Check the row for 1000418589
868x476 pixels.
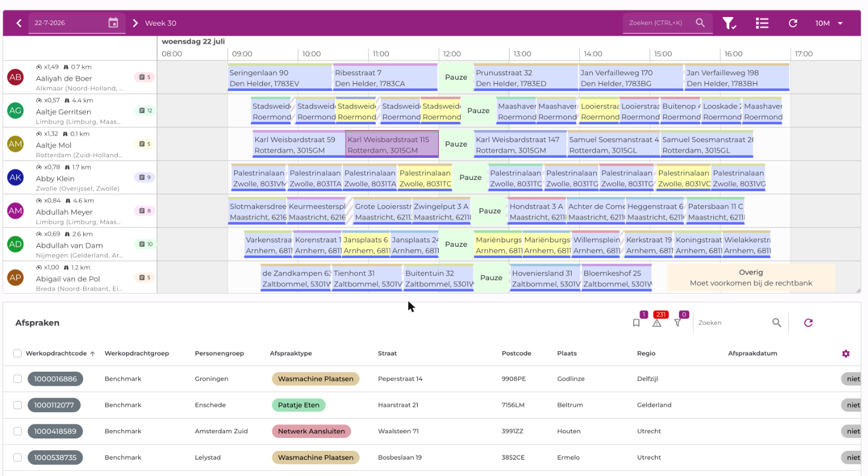(x=18, y=431)
